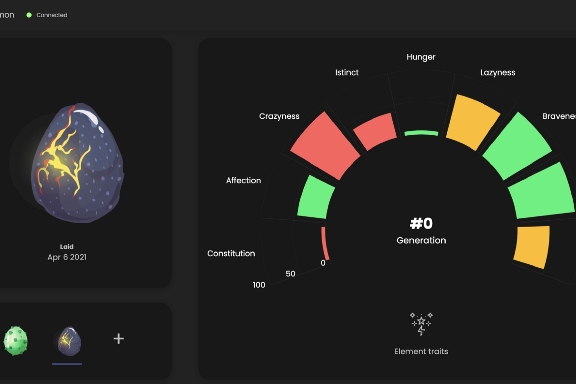Viewport: 576px width, 384px height.
Task: Click the large cracked lava egg image
Action: 78,163
